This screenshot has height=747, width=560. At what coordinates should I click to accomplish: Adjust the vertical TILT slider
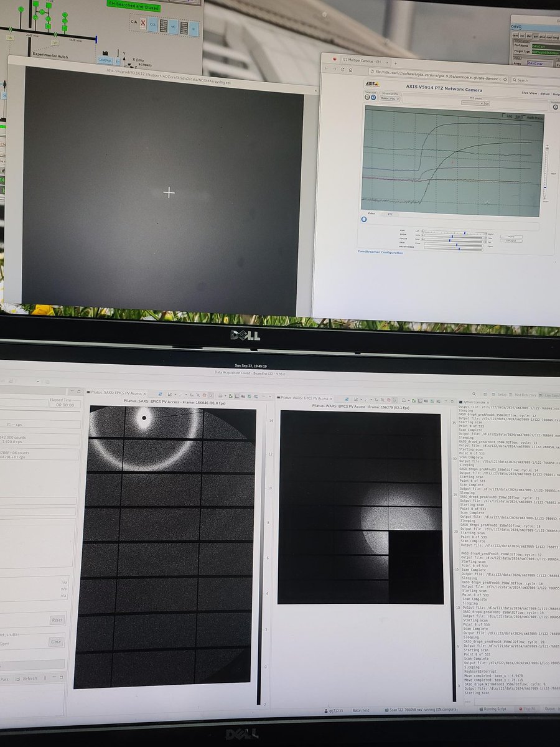pos(546,173)
